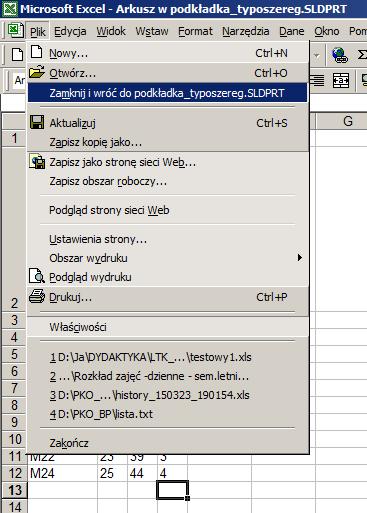Open recent file testowy1.xls
This screenshot has width=367, height=513.
150,357
